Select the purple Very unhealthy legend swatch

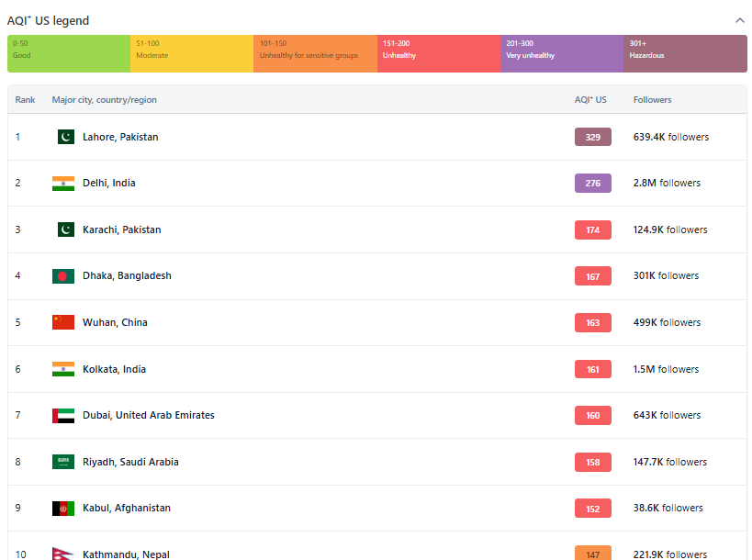point(562,53)
